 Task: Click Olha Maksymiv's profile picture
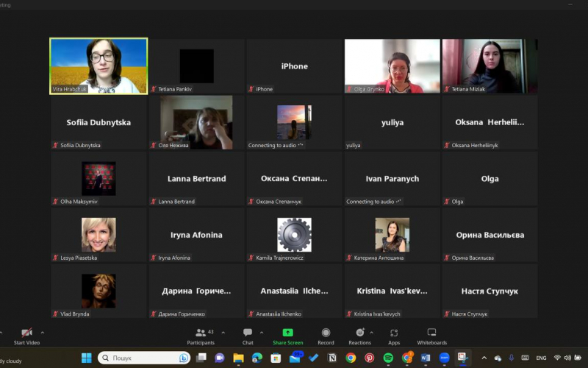(x=98, y=179)
